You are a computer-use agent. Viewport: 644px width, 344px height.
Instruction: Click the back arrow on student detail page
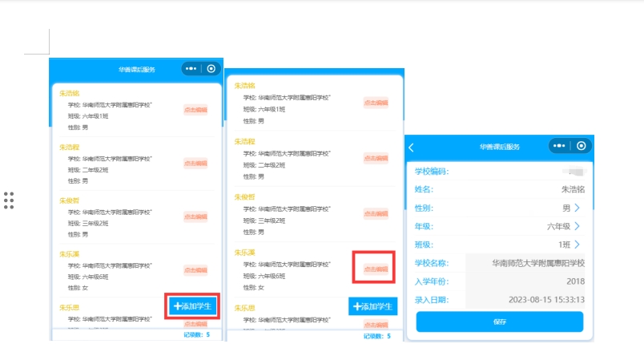(412, 147)
